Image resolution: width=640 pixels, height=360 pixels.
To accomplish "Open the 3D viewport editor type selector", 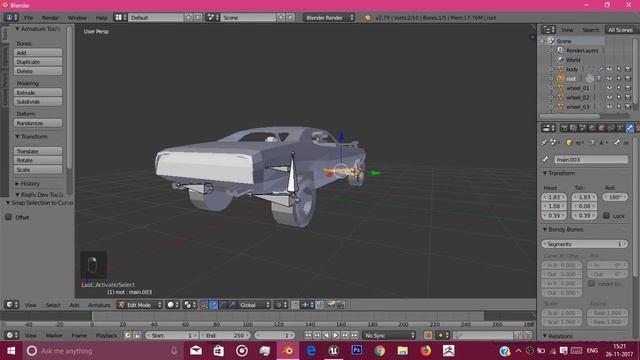I will tap(11, 305).
